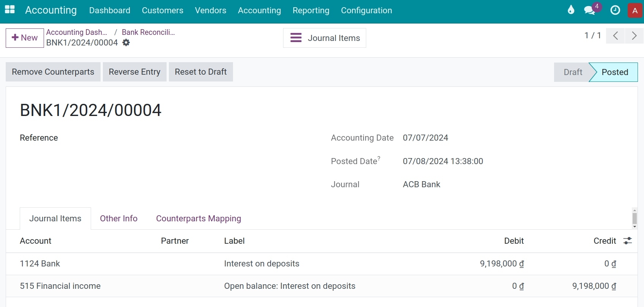Click the Accounting Dashboard breadcrumb link
644x307 pixels.
[77, 32]
